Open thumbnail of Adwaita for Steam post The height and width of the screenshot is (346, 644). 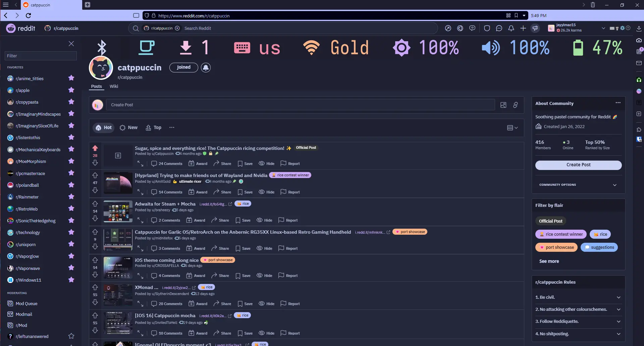click(118, 212)
